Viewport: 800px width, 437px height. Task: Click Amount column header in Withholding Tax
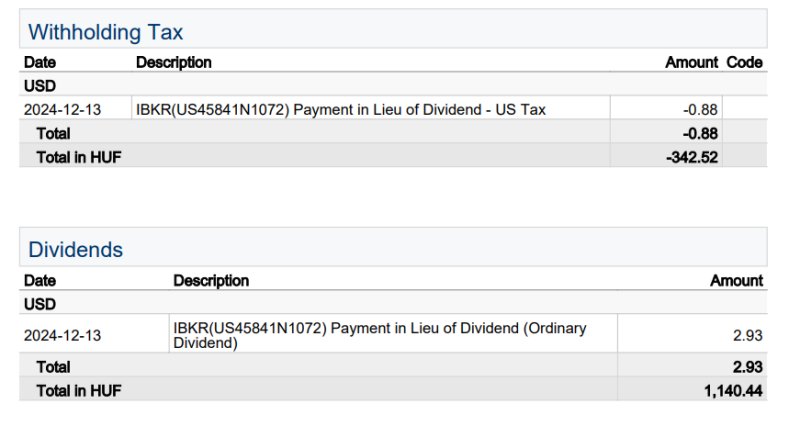click(x=691, y=62)
